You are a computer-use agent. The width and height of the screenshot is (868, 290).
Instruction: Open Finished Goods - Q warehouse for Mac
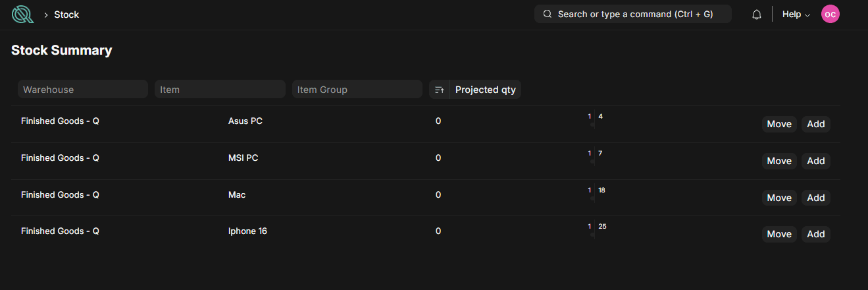(60, 195)
